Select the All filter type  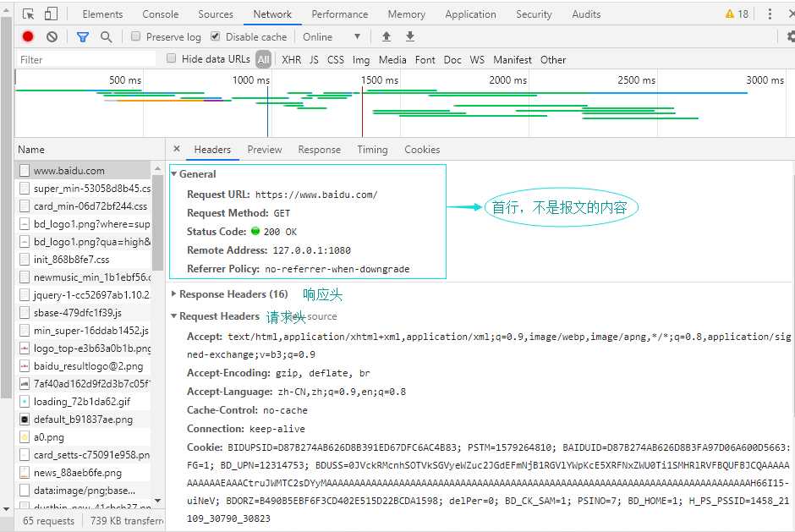pos(264,59)
